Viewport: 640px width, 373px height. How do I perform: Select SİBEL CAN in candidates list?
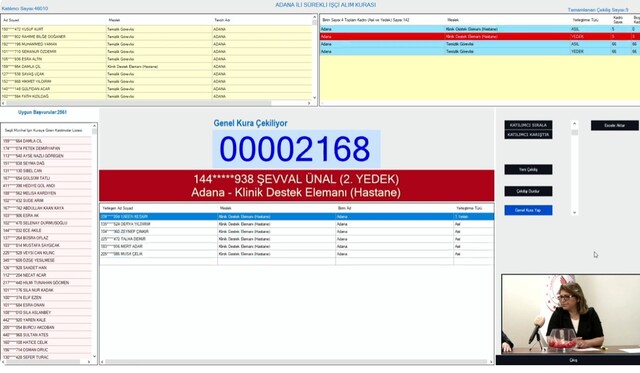[46, 171]
